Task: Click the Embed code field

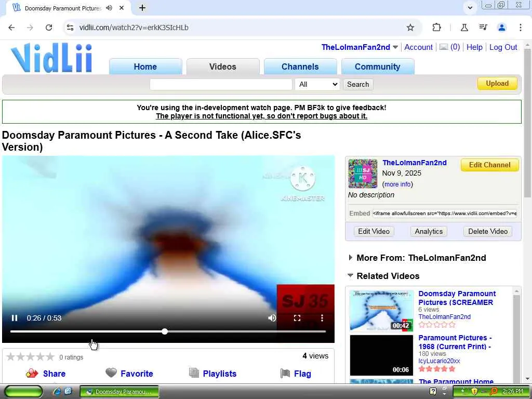Action: 445,214
